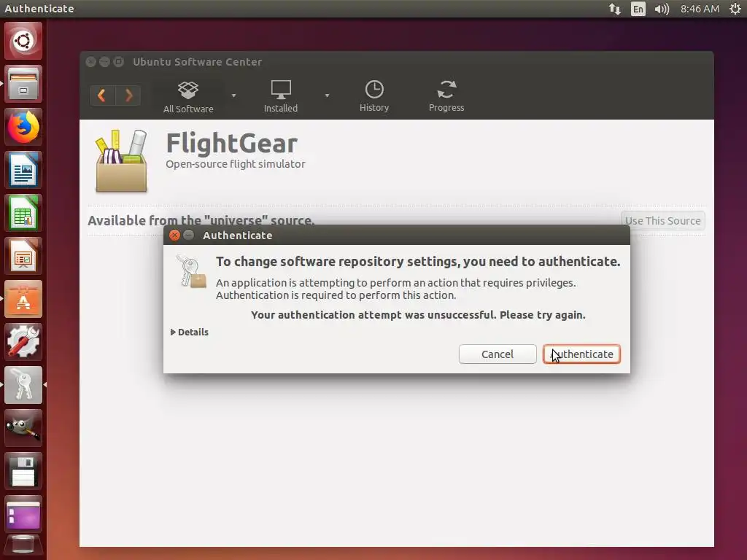
Task: Open the Installed dropdown arrow
Action: [x=327, y=96]
